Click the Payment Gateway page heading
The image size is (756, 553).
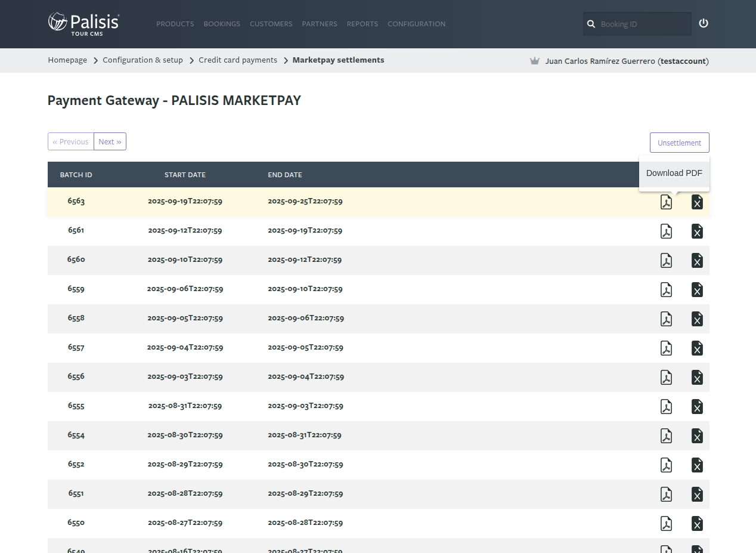(x=174, y=100)
